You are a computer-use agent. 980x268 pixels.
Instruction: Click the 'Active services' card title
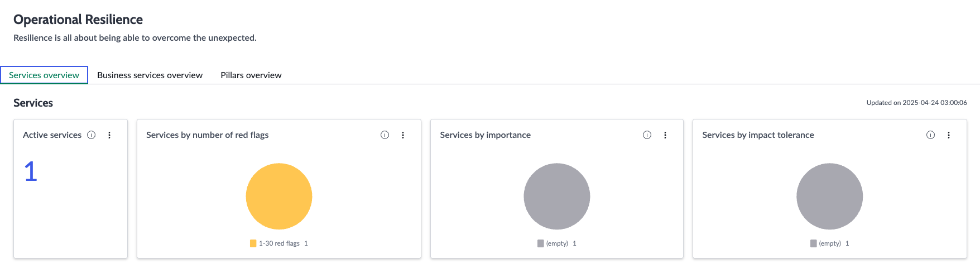[52, 135]
